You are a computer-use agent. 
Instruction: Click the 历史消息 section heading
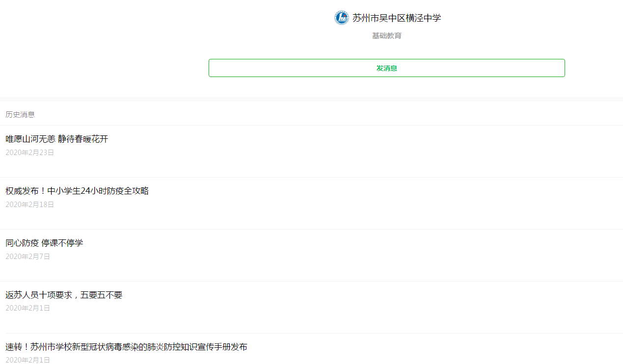20,115
